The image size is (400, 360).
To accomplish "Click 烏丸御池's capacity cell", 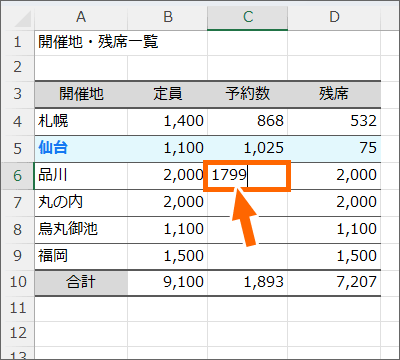I will [x=168, y=230].
